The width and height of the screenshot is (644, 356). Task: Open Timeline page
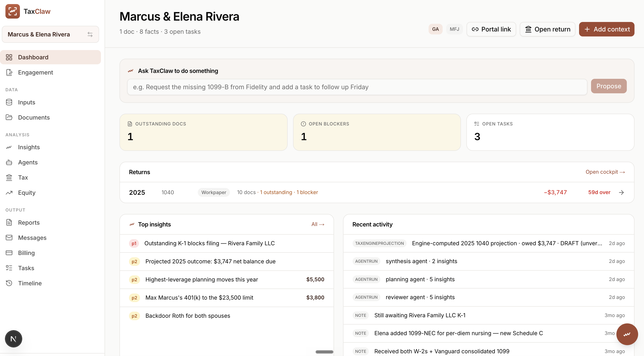(50, 283)
